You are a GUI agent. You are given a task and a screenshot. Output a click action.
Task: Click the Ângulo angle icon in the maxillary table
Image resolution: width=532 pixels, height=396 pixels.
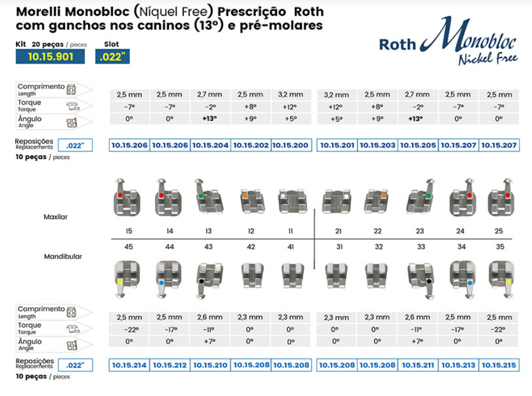tap(72, 122)
